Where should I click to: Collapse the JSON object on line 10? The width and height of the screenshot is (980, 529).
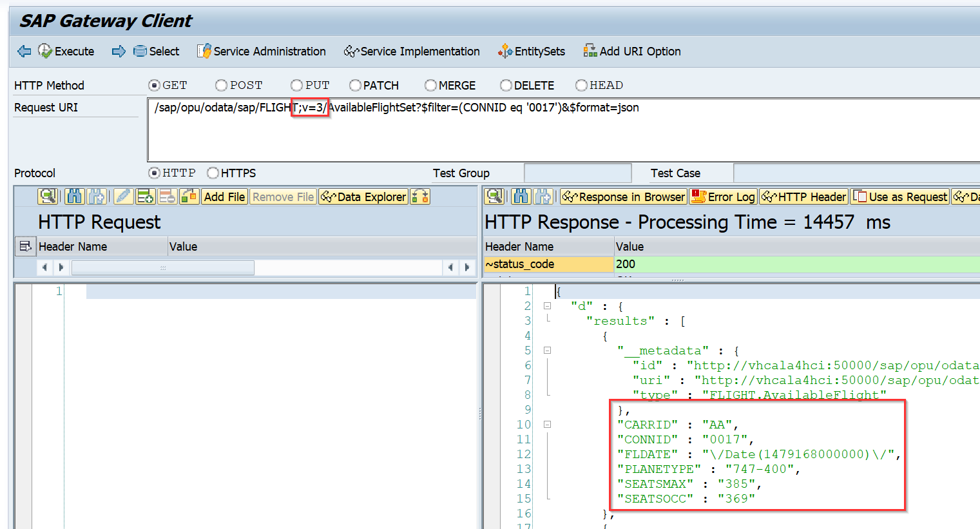pyautogui.click(x=547, y=424)
